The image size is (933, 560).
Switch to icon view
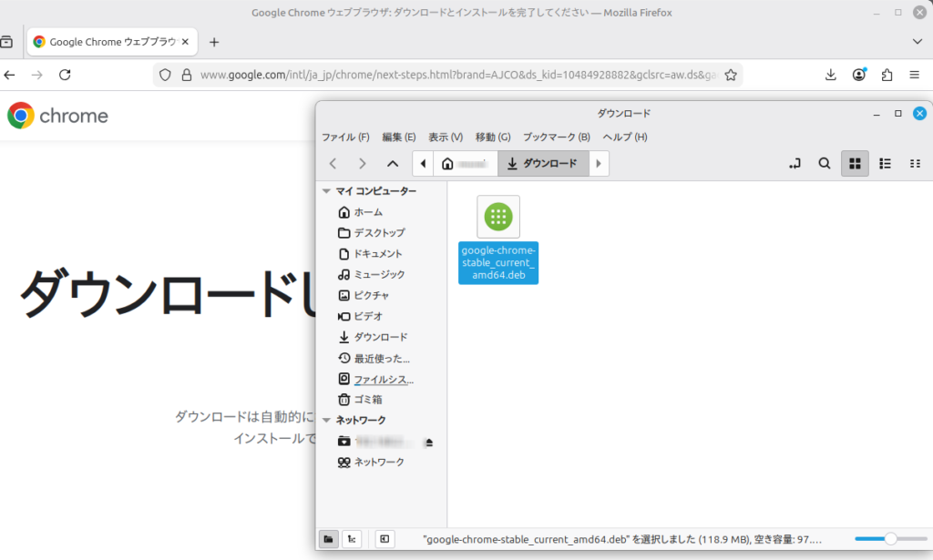pyautogui.click(x=855, y=164)
